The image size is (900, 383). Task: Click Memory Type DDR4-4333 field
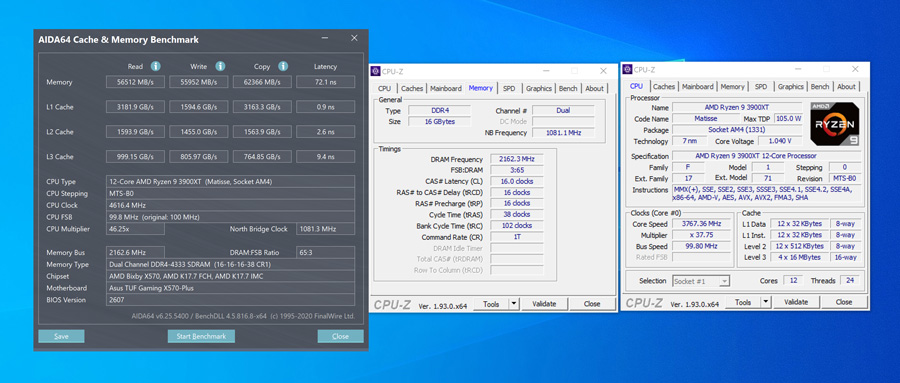(230, 264)
